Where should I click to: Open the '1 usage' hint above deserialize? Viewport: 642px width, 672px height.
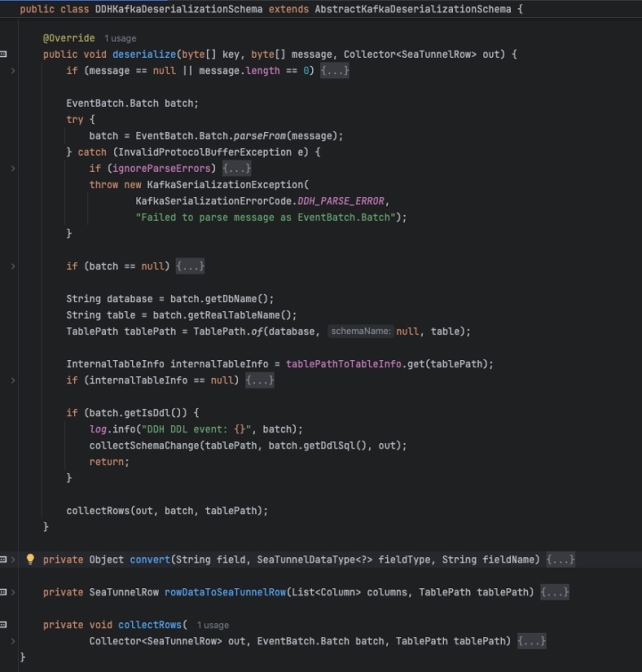pyautogui.click(x=122, y=39)
